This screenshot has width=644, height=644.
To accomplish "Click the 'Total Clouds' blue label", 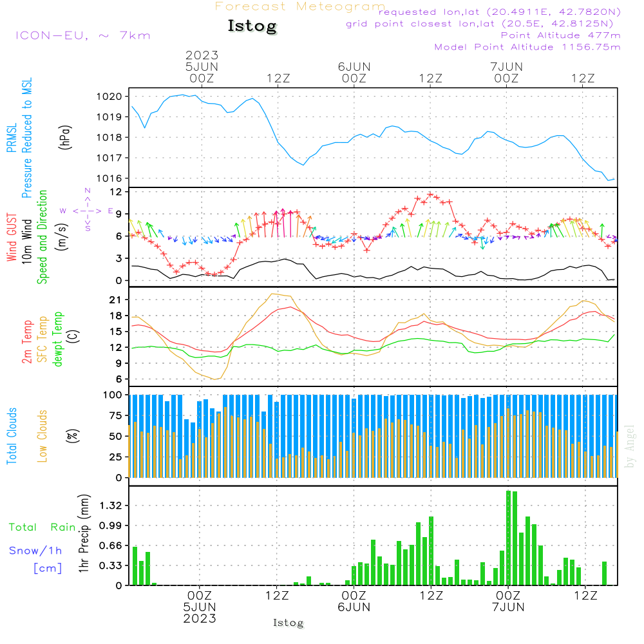I will point(12,436).
